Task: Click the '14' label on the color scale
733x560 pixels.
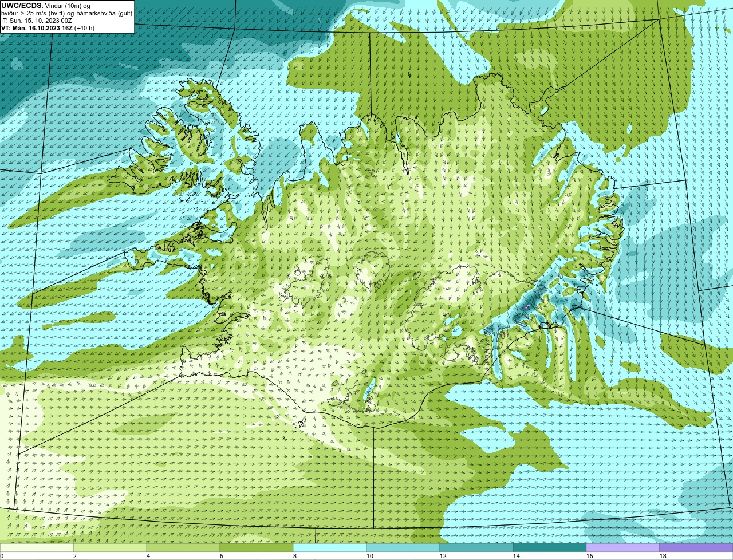Action: 517,556
